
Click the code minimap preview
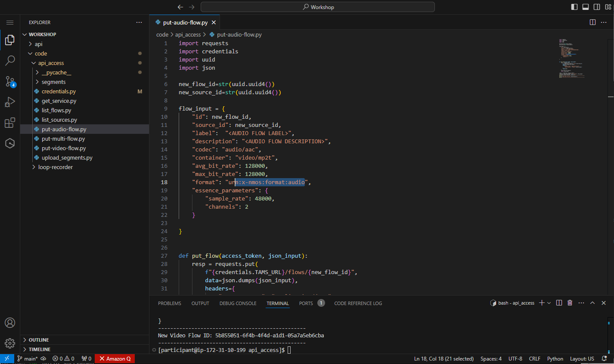(572, 59)
